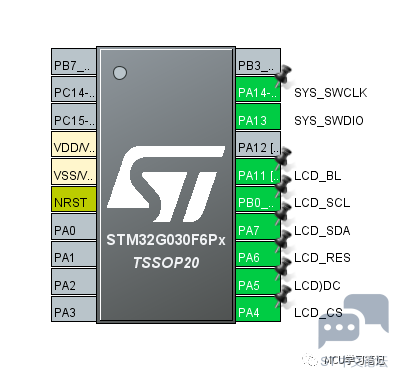Click the LCD_SCL pin label
This screenshot has height=377, width=397.
(x=322, y=203)
